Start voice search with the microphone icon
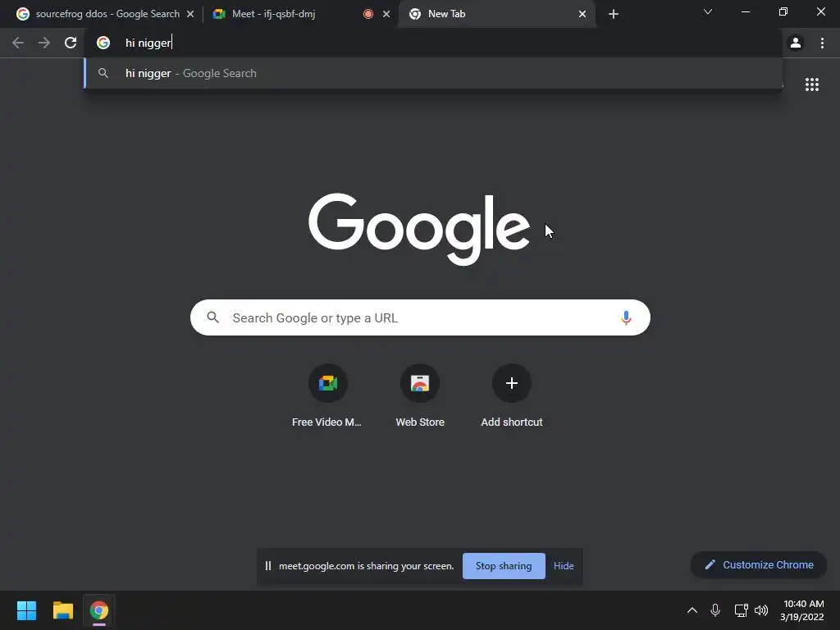 coord(626,317)
